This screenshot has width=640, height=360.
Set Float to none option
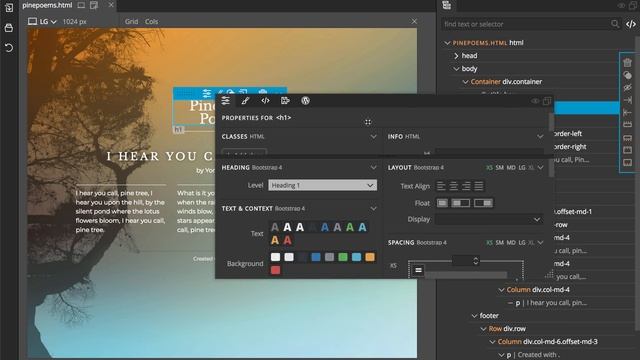[442, 203]
